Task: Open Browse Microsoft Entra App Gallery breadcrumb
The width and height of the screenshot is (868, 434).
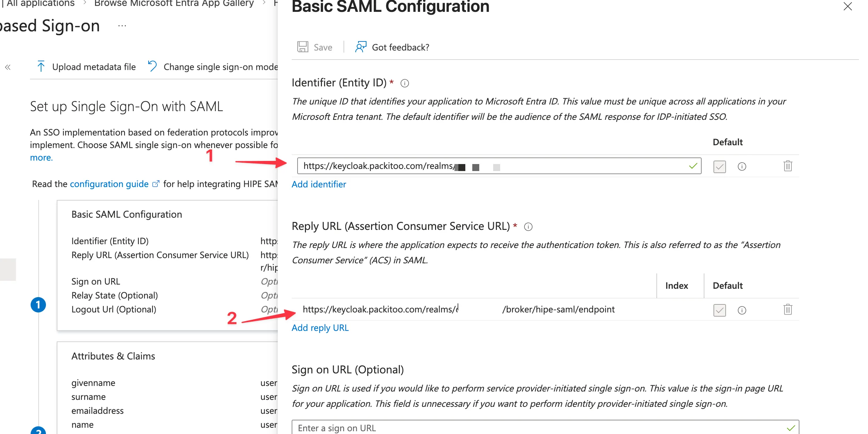Action: pyautogui.click(x=172, y=3)
